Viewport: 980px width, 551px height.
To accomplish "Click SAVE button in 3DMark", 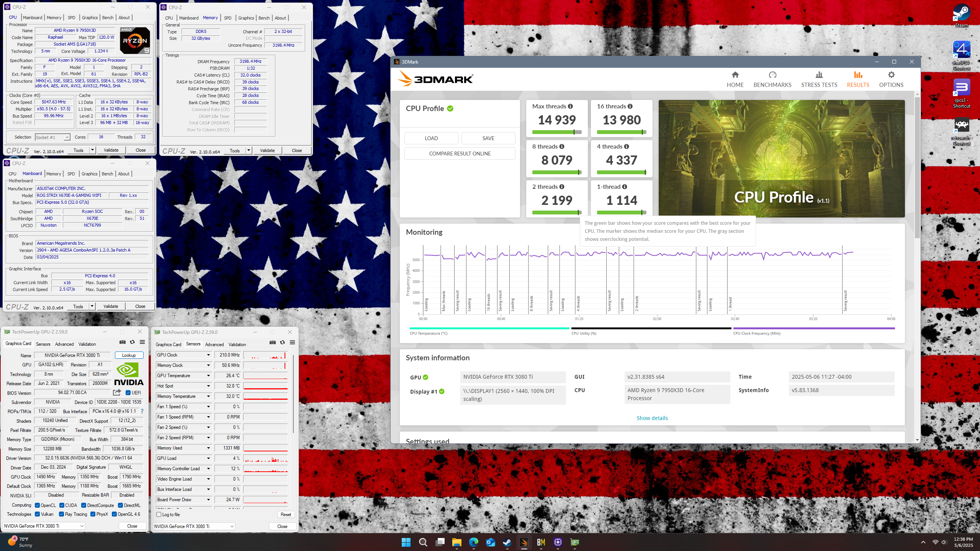I will (488, 138).
